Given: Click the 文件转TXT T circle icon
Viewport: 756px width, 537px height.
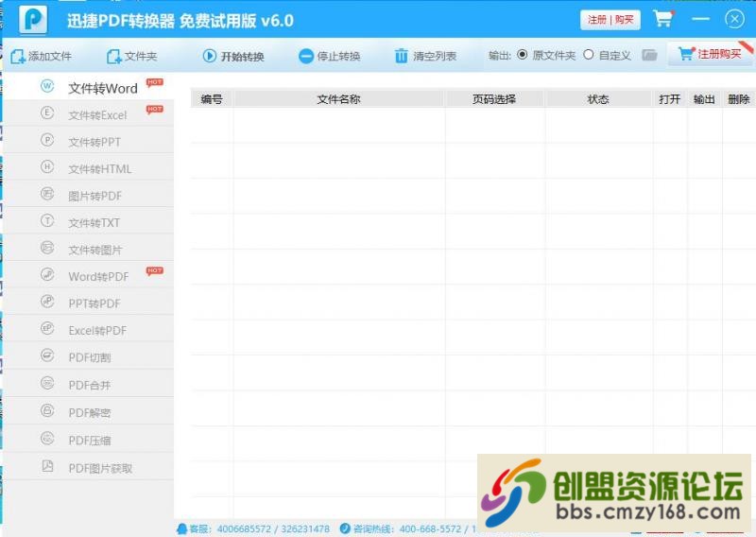Looking at the screenshot, I should point(47,221).
